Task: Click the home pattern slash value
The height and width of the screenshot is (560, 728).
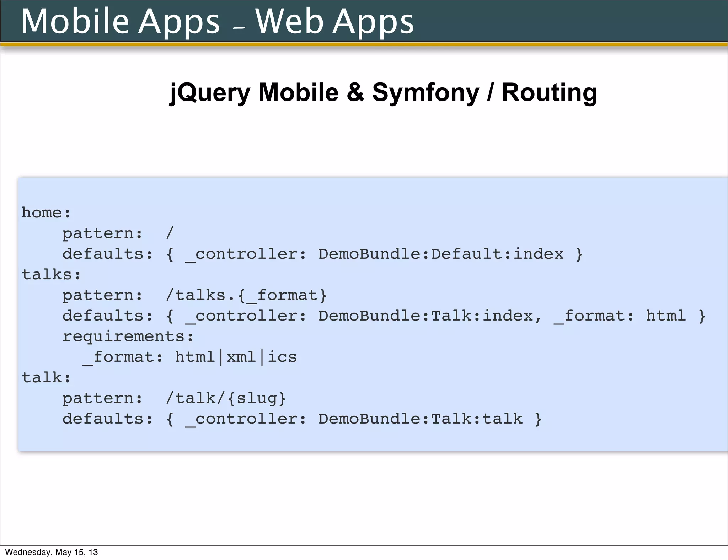Action: click(170, 233)
